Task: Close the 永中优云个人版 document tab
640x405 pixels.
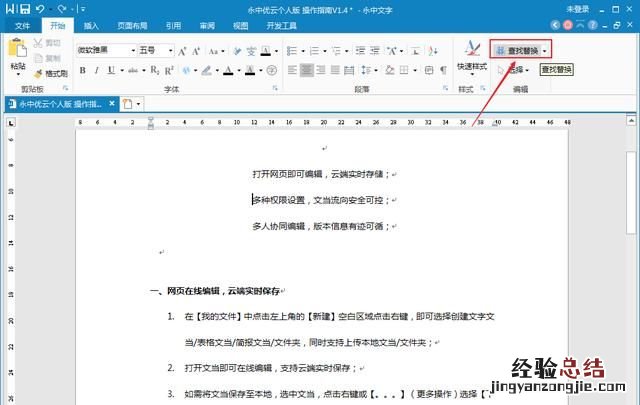Action: [112, 104]
